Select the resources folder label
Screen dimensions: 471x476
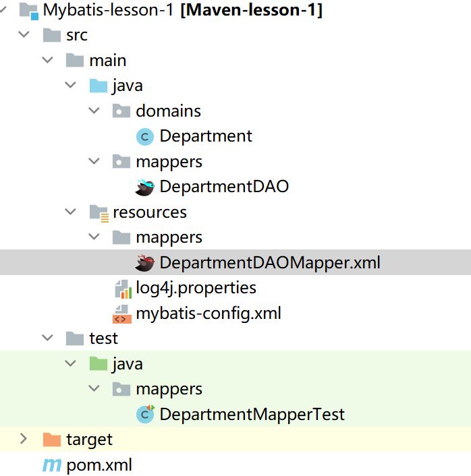(x=150, y=212)
